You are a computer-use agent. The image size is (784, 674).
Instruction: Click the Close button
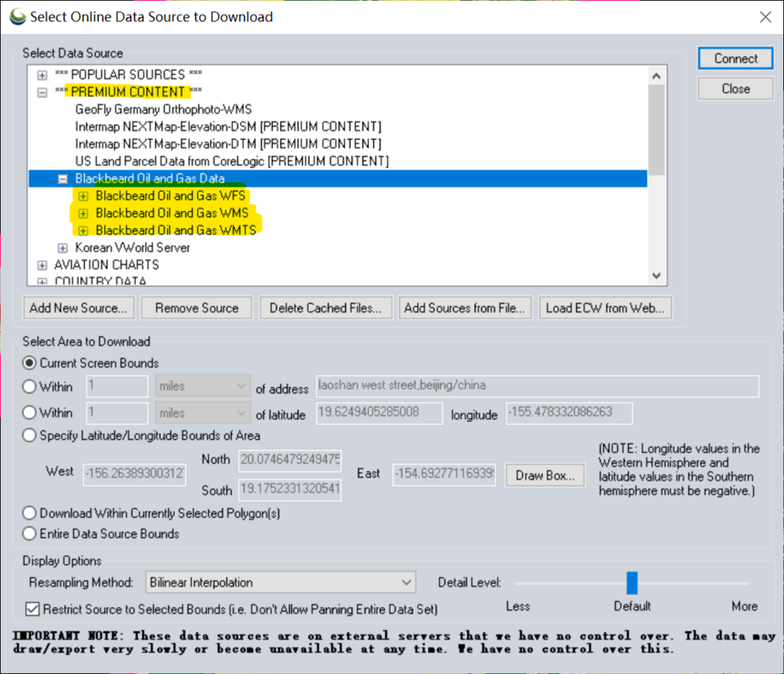(736, 89)
